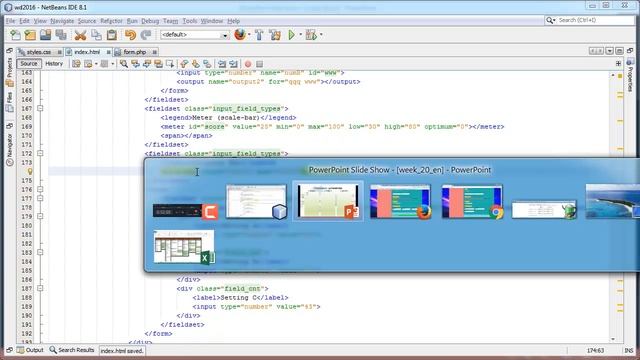Click the editor scrollbar up arrow
This screenshot has height=360, width=640.
point(613,76)
